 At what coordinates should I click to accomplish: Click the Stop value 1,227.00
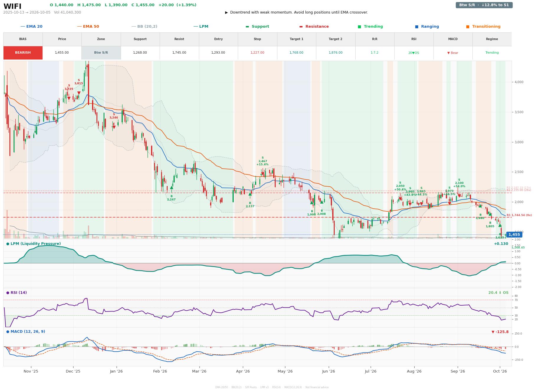(x=257, y=53)
